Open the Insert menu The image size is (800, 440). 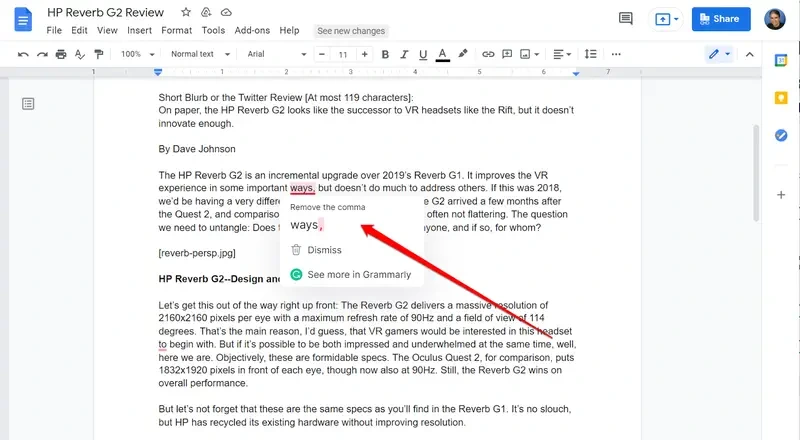pos(139,31)
